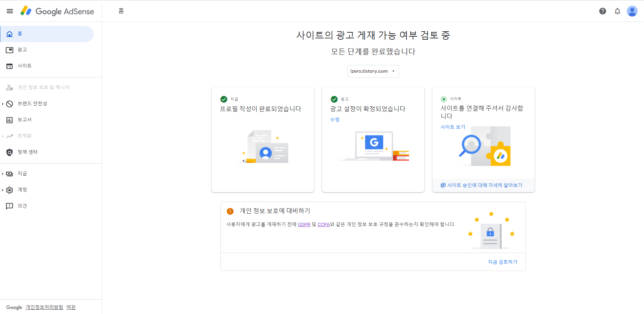The height and width of the screenshot is (314, 644).
Task: Click the orange warning icon for privacy
Action: point(230,211)
